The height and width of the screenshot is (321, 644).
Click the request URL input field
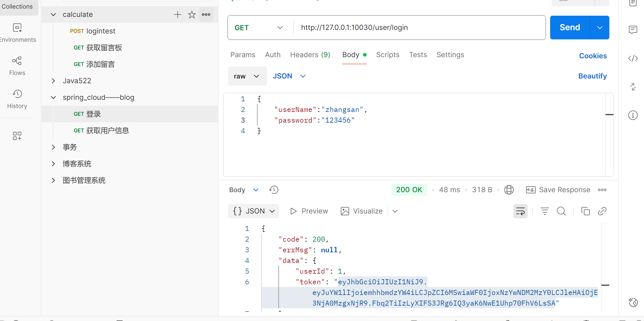point(415,28)
